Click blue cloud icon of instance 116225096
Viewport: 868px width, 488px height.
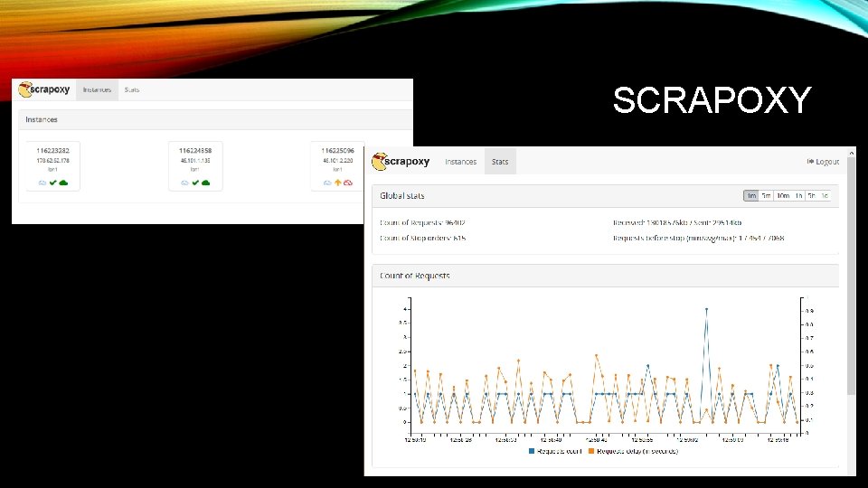(327, 183)
